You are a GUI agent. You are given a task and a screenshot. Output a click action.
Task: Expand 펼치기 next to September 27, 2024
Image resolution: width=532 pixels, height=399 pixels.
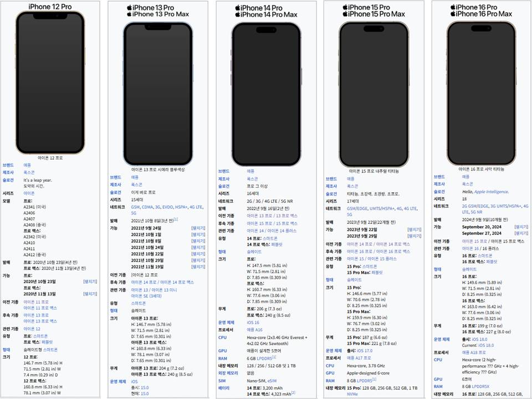click(521, 233)
